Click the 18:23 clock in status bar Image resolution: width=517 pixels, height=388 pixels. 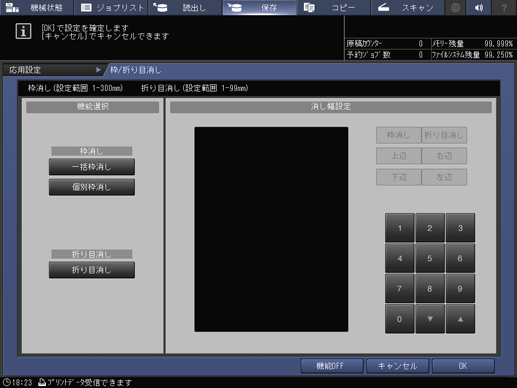(x=18, y=382)
